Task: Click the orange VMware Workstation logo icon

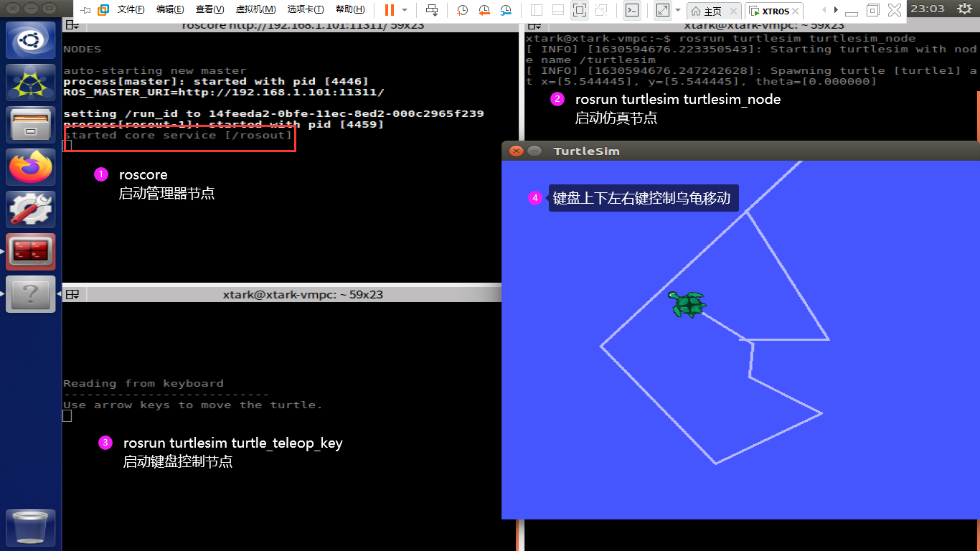Action: [103, 10]
